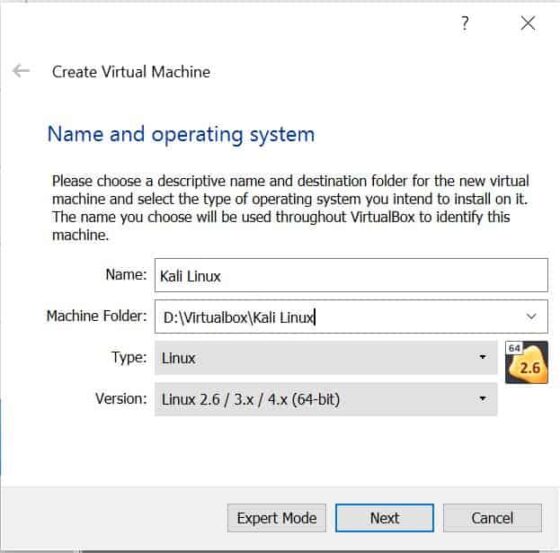Switch to Expert Mode
Viewport: 560px width, 553px height.
(x=276, y=518)
